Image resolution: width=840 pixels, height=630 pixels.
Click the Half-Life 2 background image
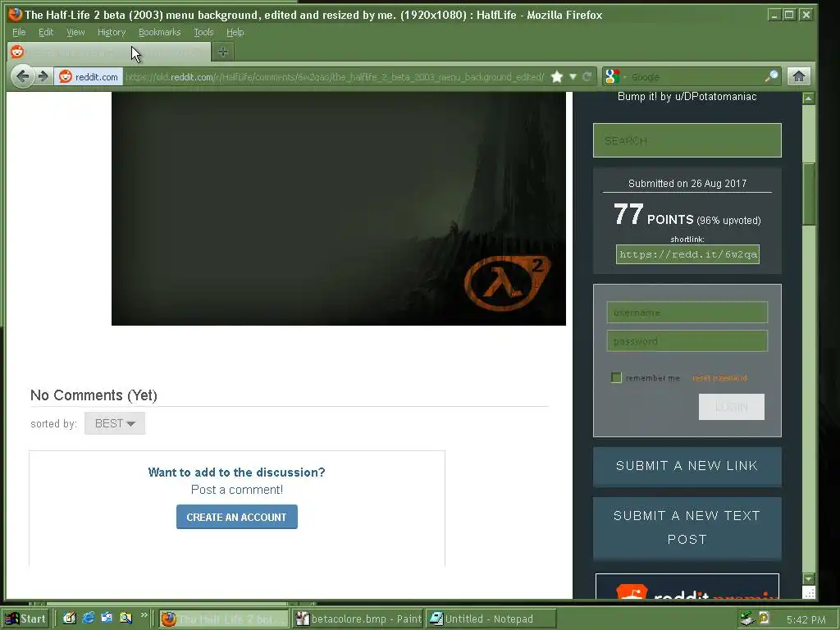[x=339, y=208]
